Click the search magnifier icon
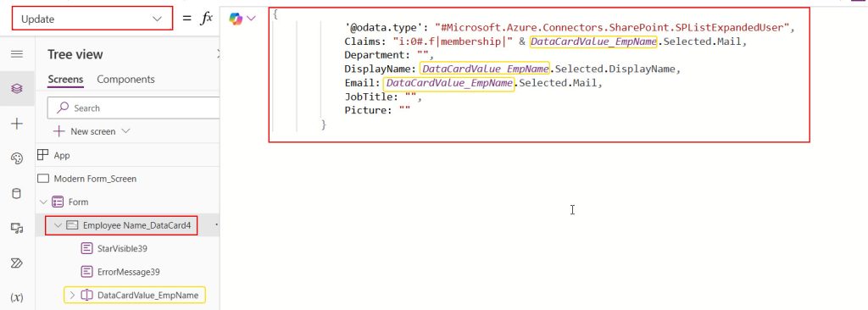The image size is (868, 310). coord(64,108)
